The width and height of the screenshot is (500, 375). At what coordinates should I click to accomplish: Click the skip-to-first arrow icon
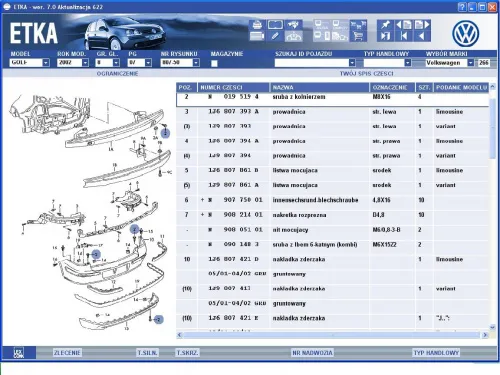click(404, 36)
